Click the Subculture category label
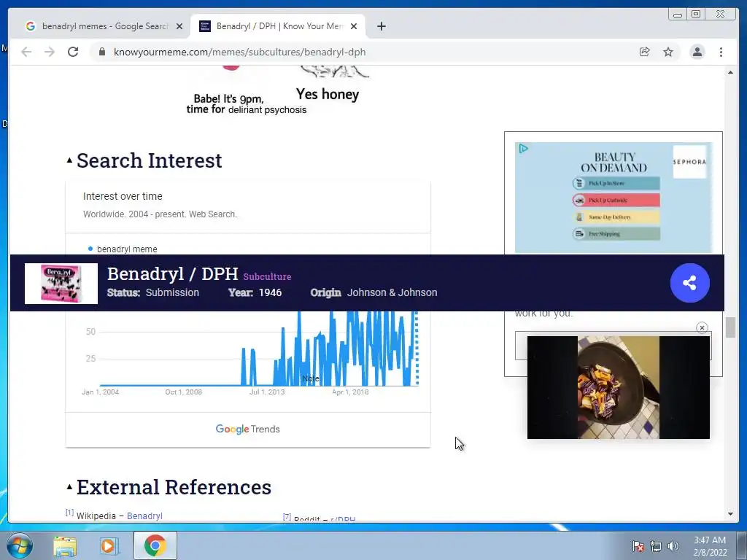Screen dimensions: 747x560 tap(267, 276)
